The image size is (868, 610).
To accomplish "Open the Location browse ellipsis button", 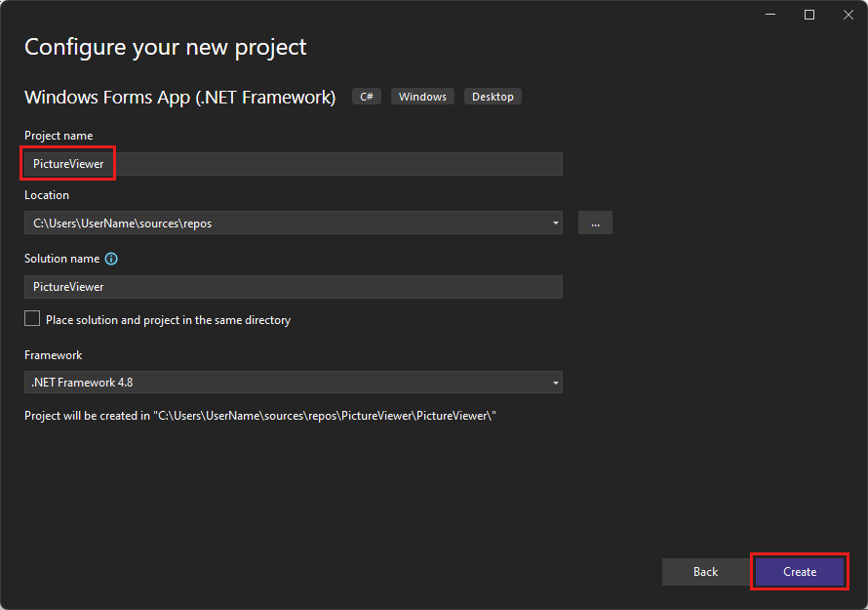I will [595, 223].
